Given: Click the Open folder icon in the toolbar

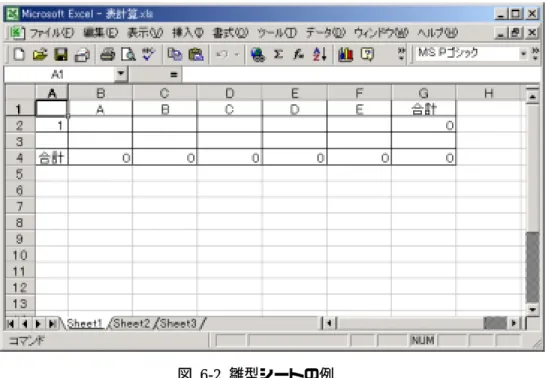Looking at the screenshot, I should pos(40,54).
